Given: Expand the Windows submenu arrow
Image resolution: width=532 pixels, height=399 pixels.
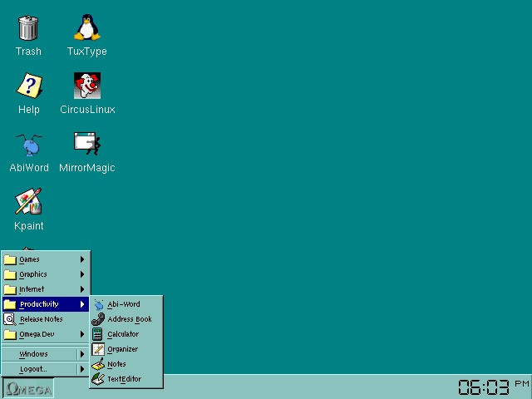Looking at the screenshot, I should [x=82, y=354].
